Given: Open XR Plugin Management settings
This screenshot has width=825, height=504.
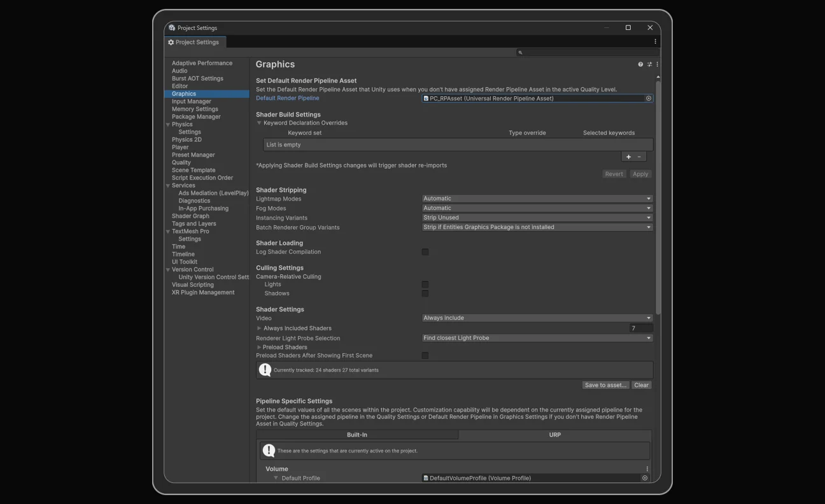Looking at the screenshot, I should [x=203, y=292].
